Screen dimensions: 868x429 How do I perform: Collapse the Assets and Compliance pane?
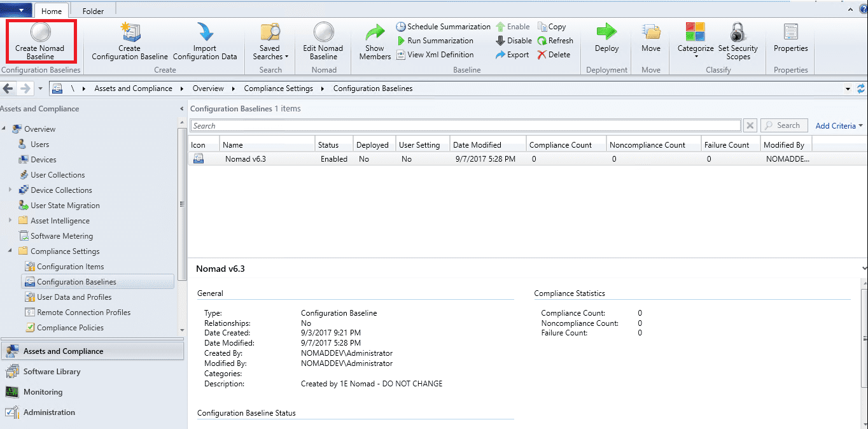coord(182,109)
